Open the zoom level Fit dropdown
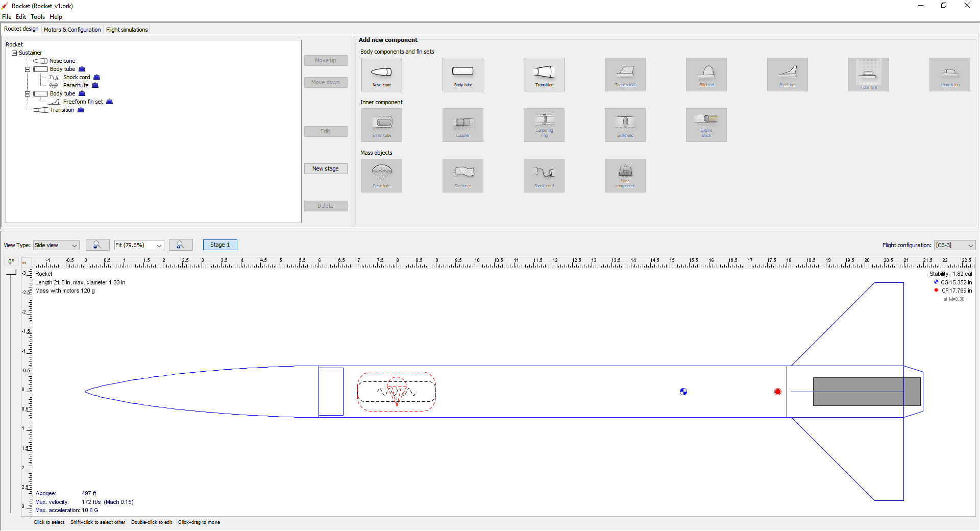Screen dimensions: 980x531 pos(139,246)
